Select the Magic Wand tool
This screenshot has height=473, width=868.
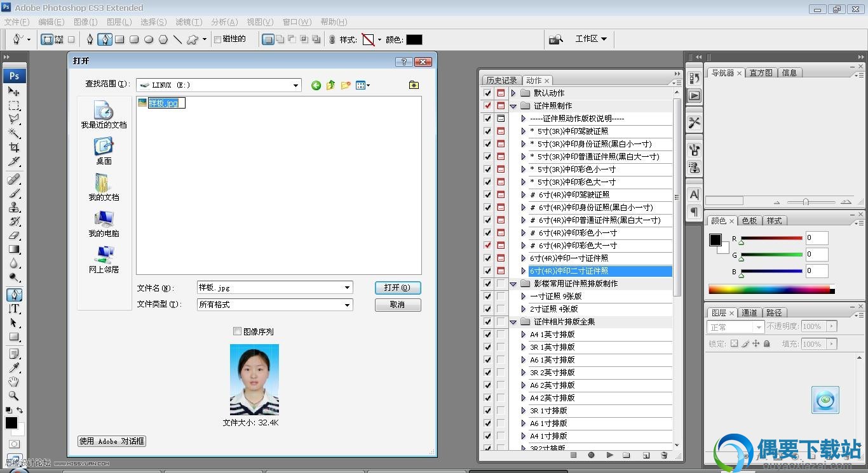(x=14, y=133)
